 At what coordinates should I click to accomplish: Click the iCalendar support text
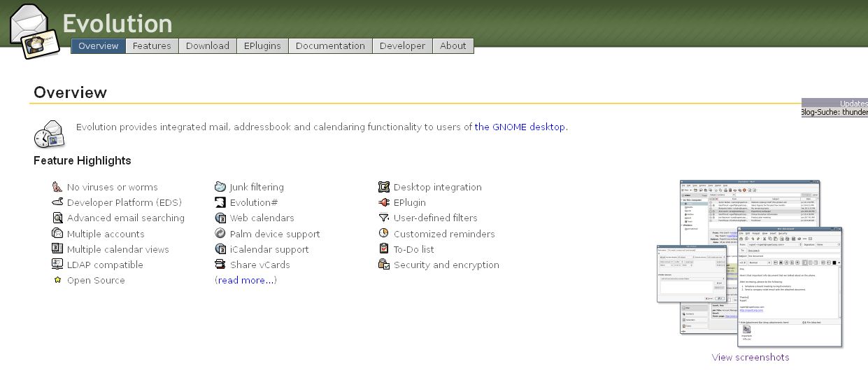tap(269, 249)
